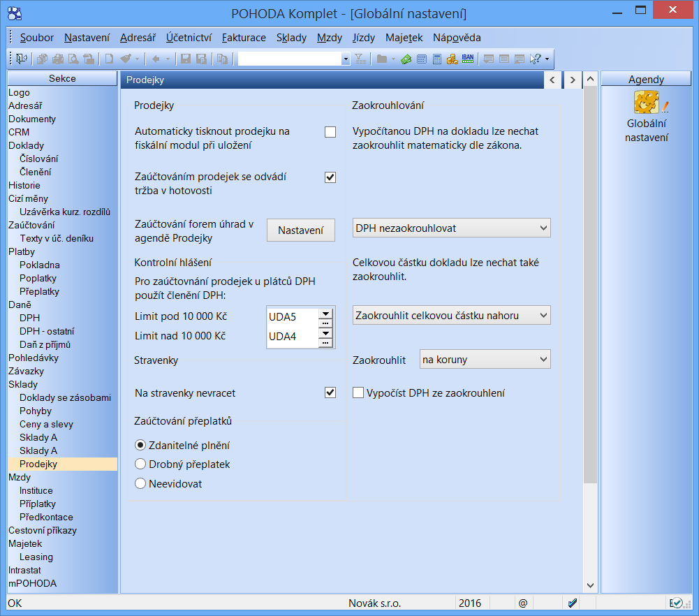
Task: Open Zaokrouhlit celkovou částku nahoru dropdown
Action: pos(451,316)
